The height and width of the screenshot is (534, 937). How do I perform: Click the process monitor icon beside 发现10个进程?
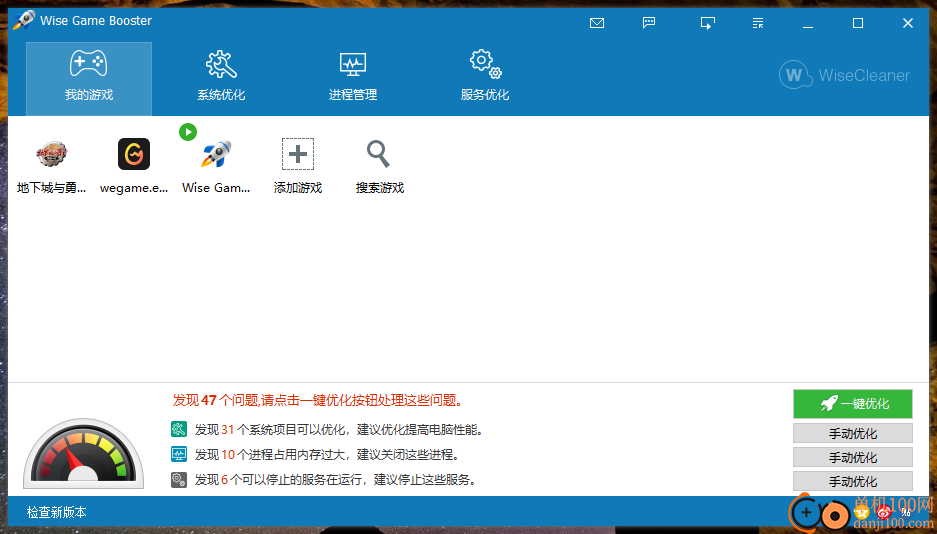[179, 454]
